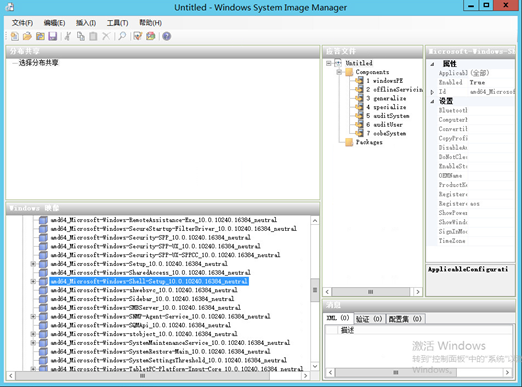Click up arrow of Windows image scrollbar
Viewport: 522px width, 387px height.
tap(315, 221)
